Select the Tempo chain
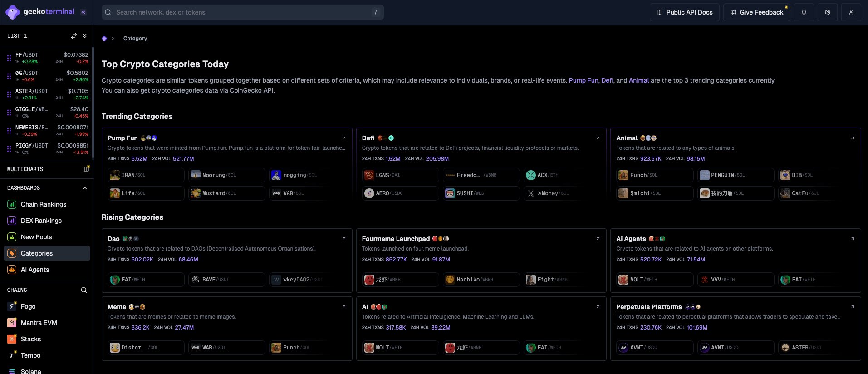Screen dimensions: 868x374 tap(47, 355)
